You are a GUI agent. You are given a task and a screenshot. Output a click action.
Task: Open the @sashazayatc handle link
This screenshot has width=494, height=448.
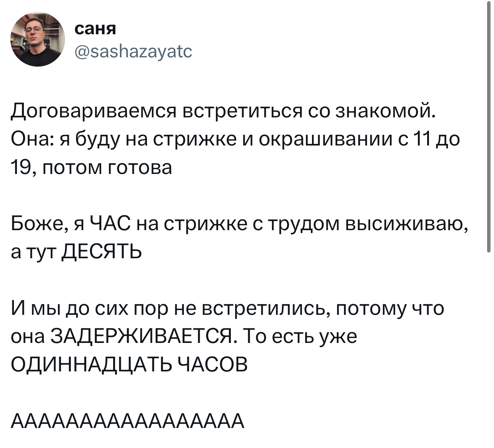[132, 51]
